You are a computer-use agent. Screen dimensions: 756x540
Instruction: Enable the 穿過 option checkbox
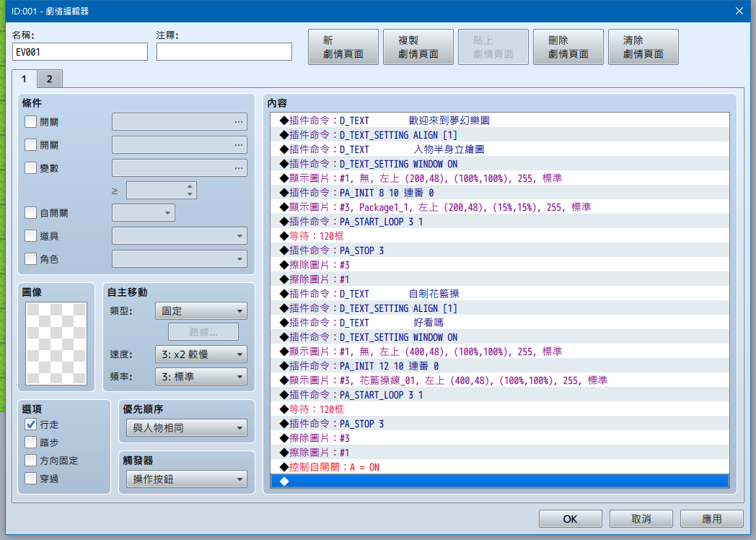coord(30,478)
